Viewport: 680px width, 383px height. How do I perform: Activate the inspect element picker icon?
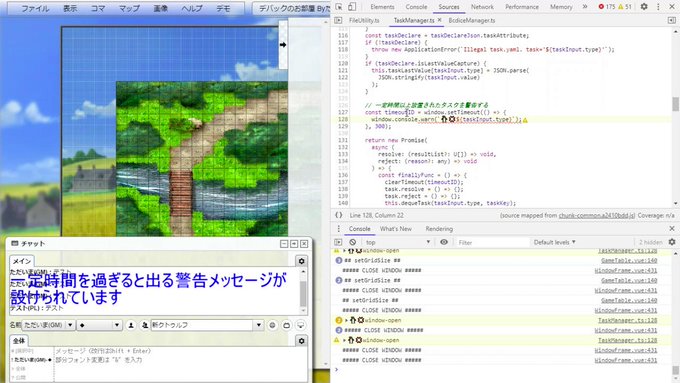tap(339, 7)
